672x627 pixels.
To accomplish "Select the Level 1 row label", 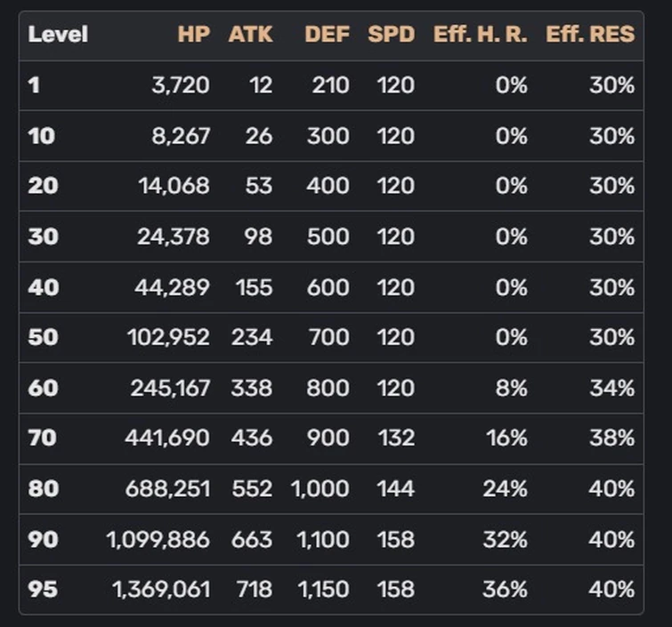I will point(35,85).
